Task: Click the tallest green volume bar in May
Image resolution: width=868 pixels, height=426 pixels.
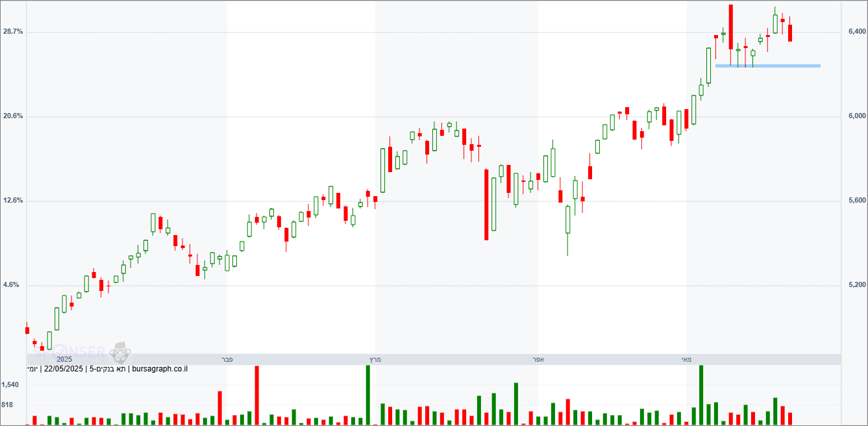Action: (701, 395)
